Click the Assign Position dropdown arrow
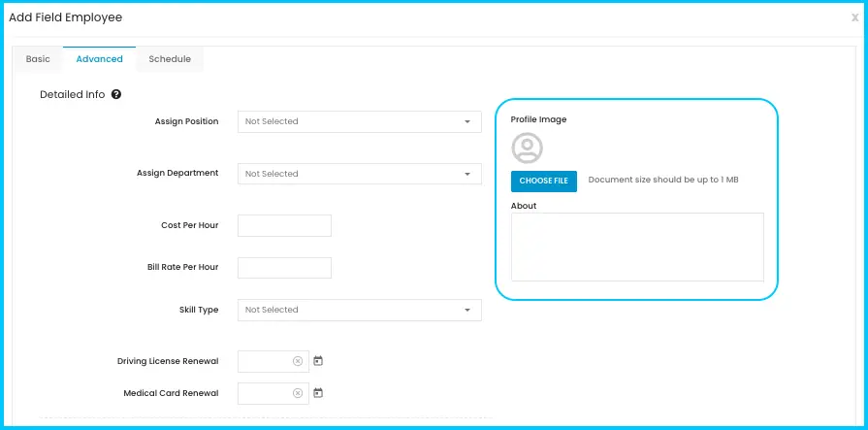Image resolution: width=868 pixels, height=430 pixels. tap(467, 122)
